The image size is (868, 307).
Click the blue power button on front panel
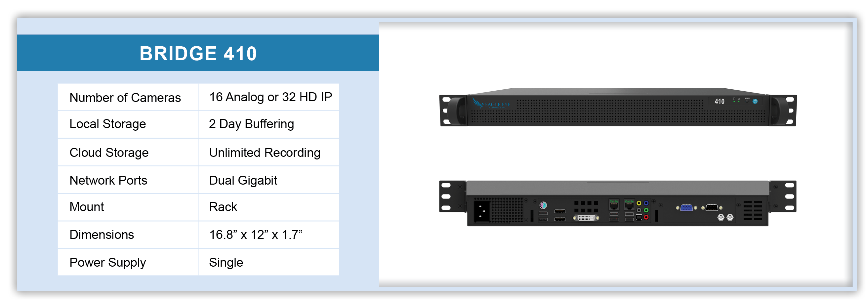click(x=755, y=101)
